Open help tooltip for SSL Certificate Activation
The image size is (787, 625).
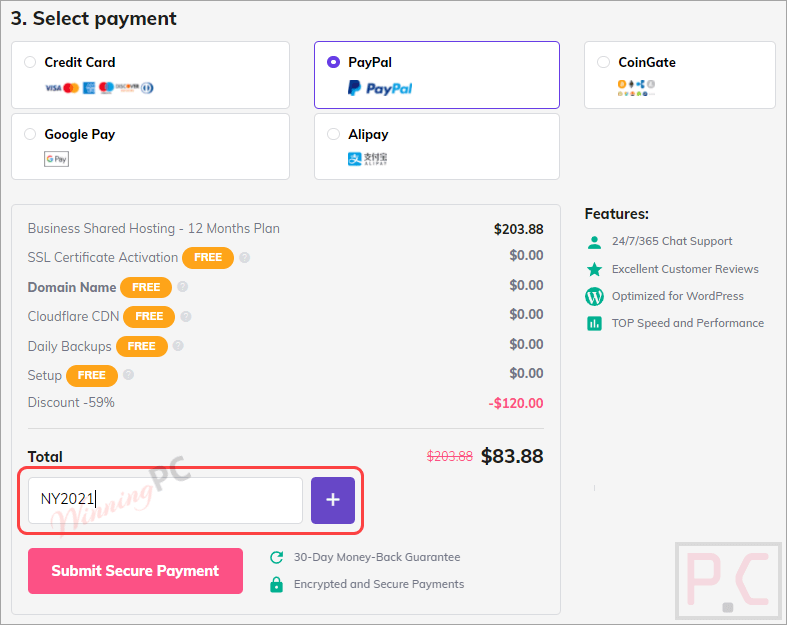tap(244, 258)
